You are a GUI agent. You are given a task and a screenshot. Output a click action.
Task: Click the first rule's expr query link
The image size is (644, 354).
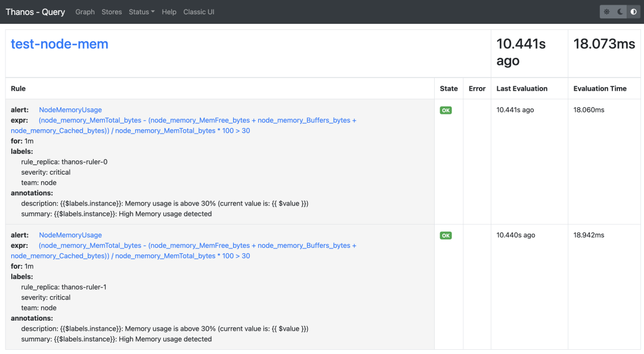click(x=197, y=120)
